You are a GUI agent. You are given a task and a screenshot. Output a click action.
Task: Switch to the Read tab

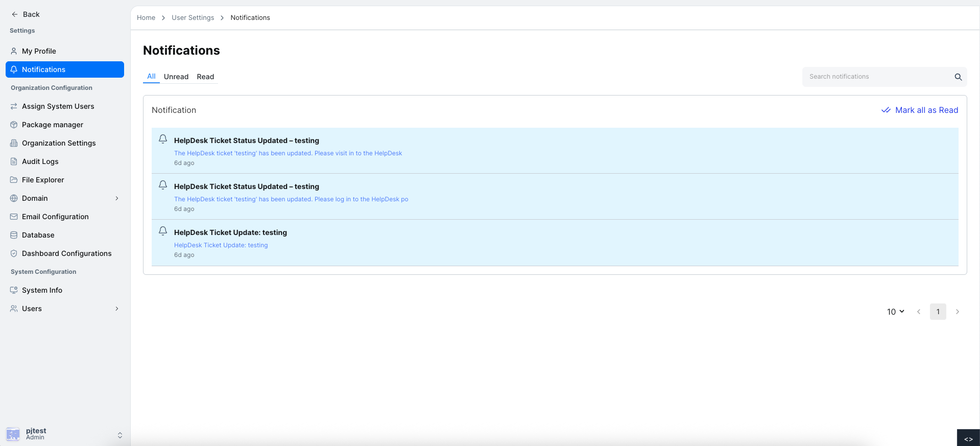click(x=205, y=77)
